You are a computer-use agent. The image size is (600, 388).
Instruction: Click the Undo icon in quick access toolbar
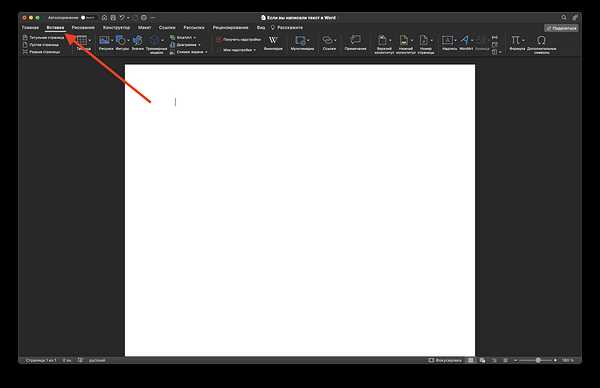coord(122,18)
